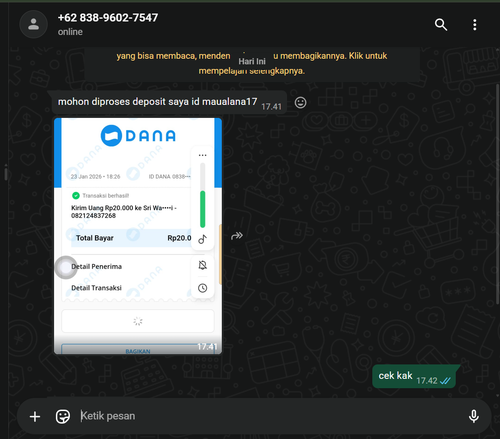Click the green Transaksi berhasil checkmark
This screenshot has width=500, height=439.
76,195
